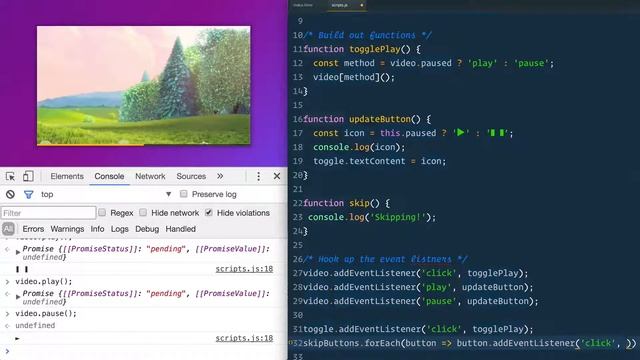Screen dimensions: 640x360
Task: Toggle the console filter funnel icon
Action: click(29, 195)
